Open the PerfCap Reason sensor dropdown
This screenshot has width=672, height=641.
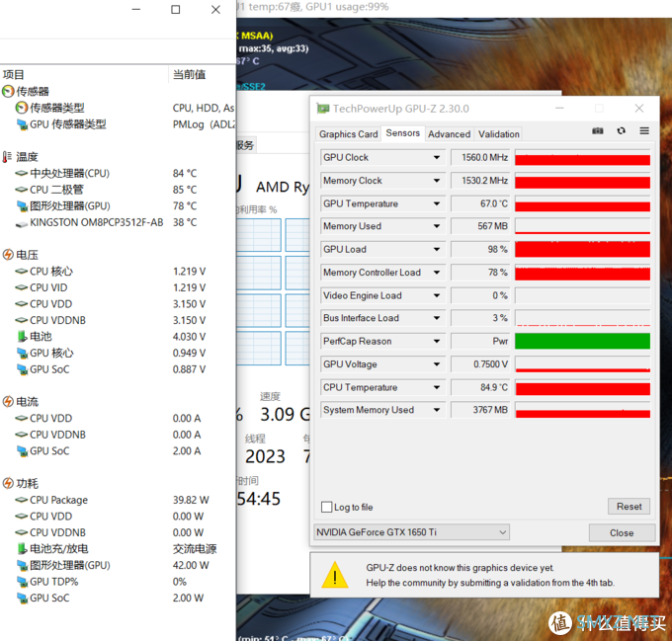tap(436, 342)
